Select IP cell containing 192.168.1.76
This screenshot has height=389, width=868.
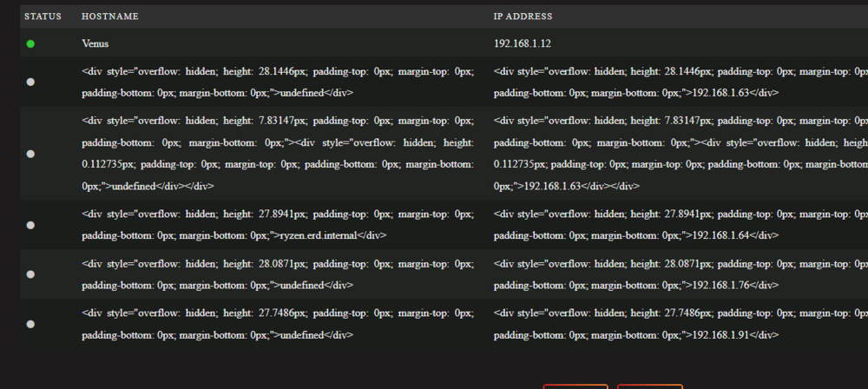coord(679,274)
